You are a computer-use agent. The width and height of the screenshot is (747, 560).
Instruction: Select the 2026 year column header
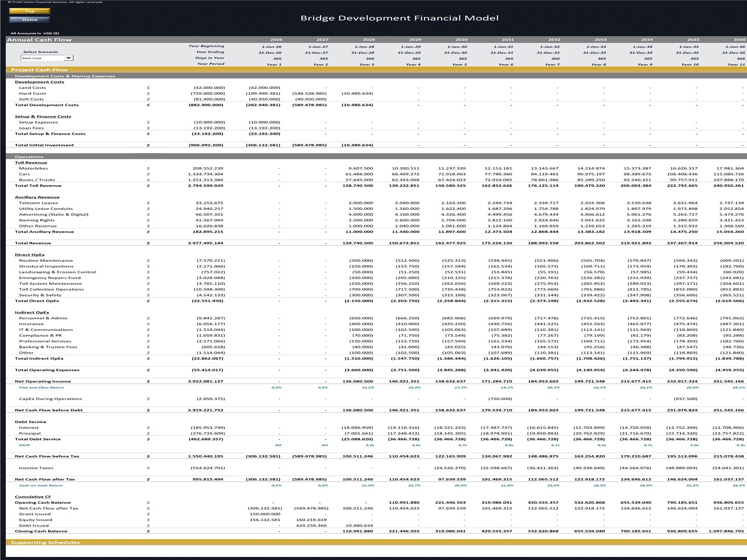point(276,40)
